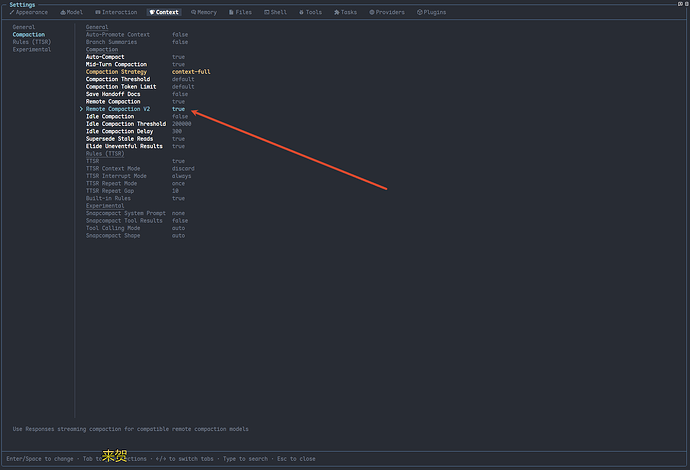This screenshot has height=470, width=690.
Task: Select the highlighted Context tab
Action: coord(164,12)
